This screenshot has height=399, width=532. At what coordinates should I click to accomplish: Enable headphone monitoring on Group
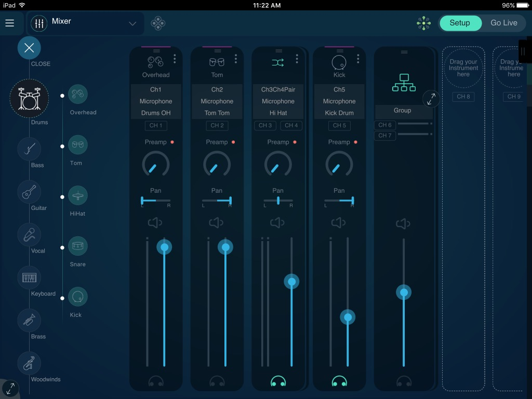(404, 381)
